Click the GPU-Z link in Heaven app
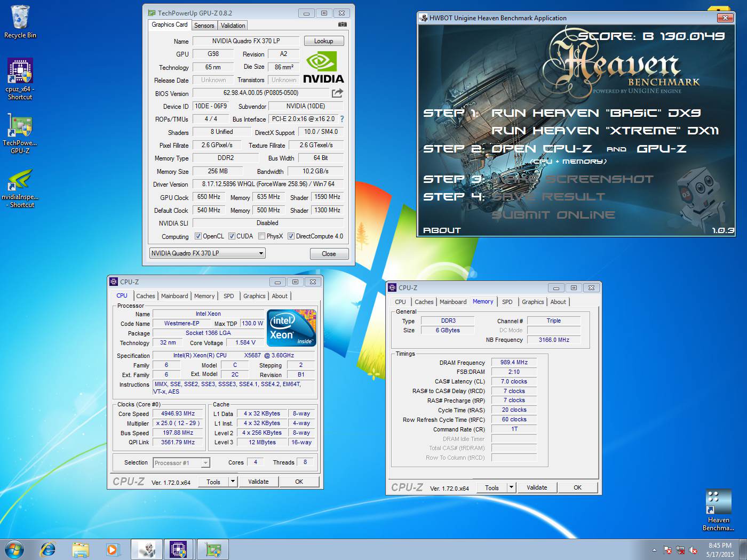 pyautogui.click(x=662, y=149)
